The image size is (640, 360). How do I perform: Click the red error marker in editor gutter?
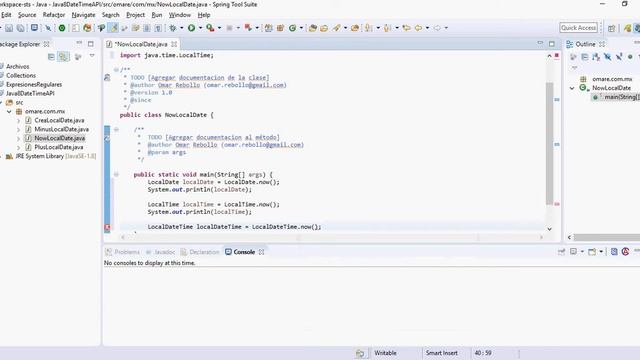click(107, 227)
